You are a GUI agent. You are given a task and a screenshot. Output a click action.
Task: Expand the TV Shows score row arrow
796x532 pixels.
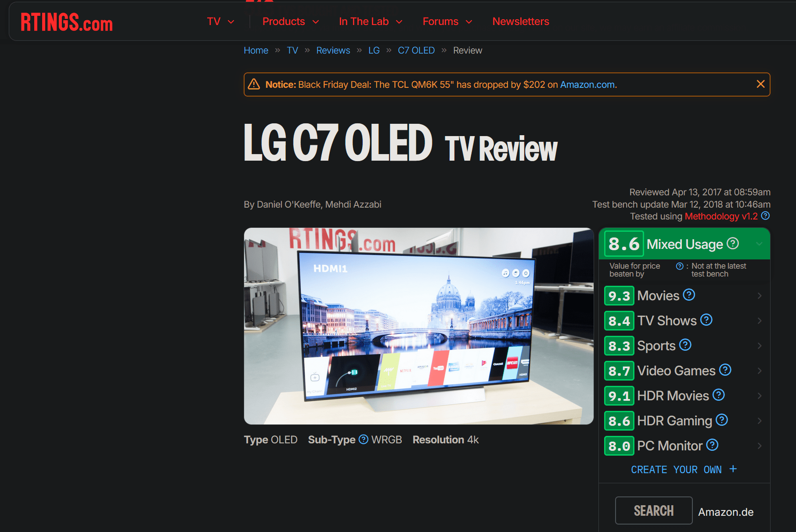(760, 321)
